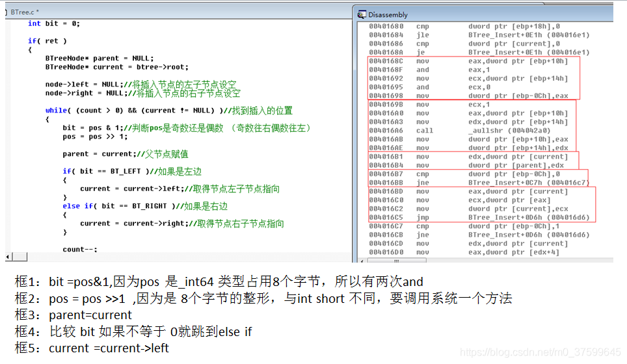627x364 pixels.
Task: Click the 'bit = pos & 1;' line
Action: [x=187, y=128]
